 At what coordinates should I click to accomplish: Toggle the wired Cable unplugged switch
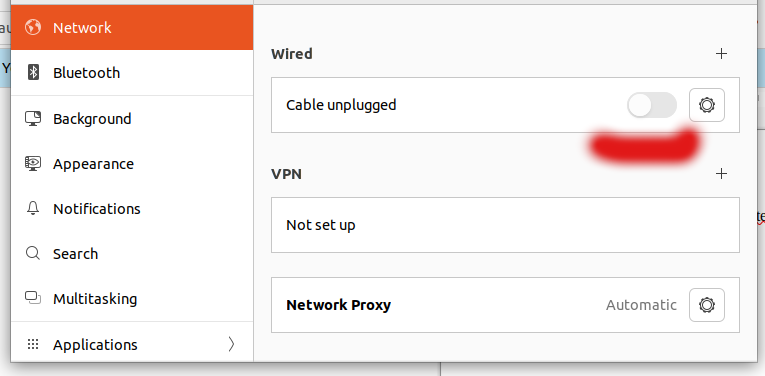tap(652, 105)
